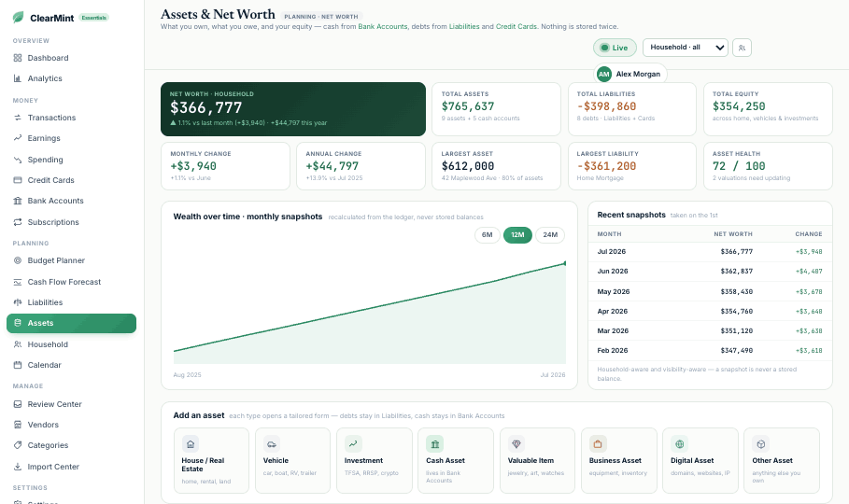Click the Vehicle car icon
Viewport: 849px width, 504px height.
coord(272,444)
